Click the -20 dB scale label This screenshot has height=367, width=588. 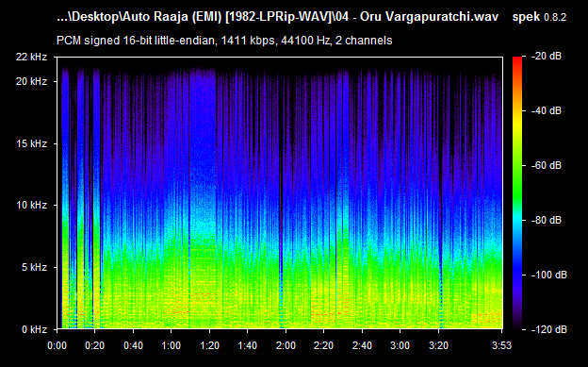pyautogui.click(x=547, y=57)
